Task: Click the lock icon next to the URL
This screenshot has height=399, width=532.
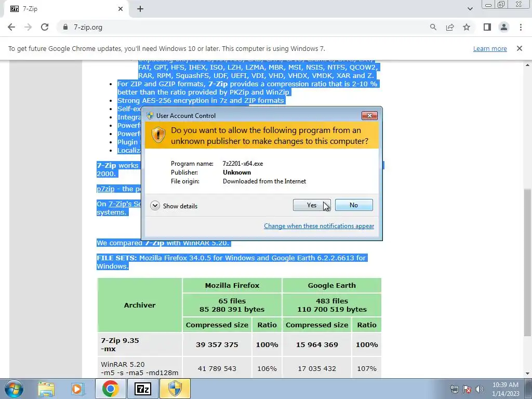Action: pos(65,27)
